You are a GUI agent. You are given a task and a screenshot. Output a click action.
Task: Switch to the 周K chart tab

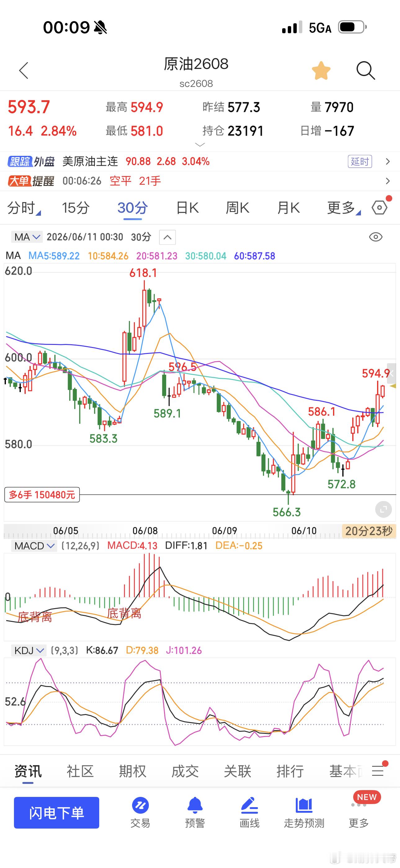[238, 208]
